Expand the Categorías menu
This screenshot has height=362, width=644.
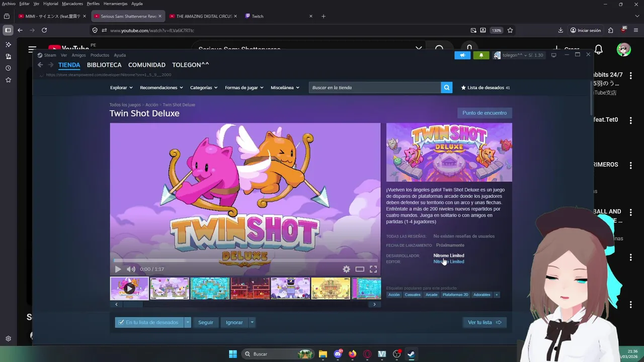(204, 87)
